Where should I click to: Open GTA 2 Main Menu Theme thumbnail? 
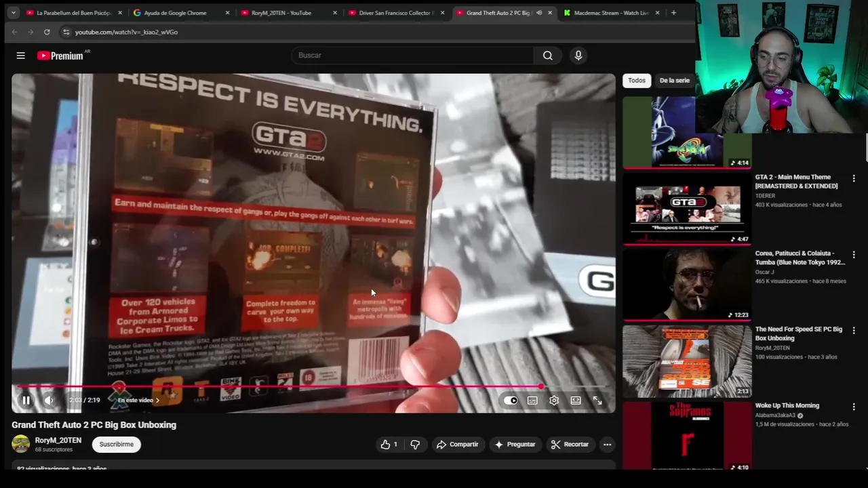click(x=687, y=208)
